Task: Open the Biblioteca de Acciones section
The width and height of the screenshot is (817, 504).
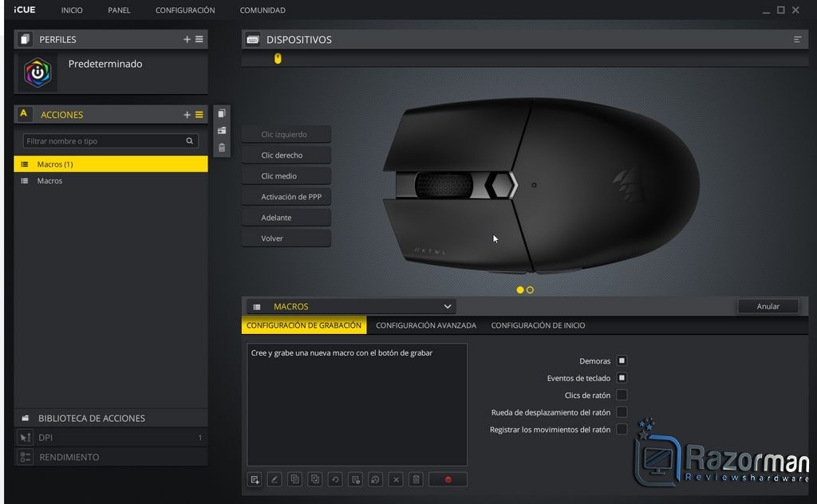Action: point(111,418)
